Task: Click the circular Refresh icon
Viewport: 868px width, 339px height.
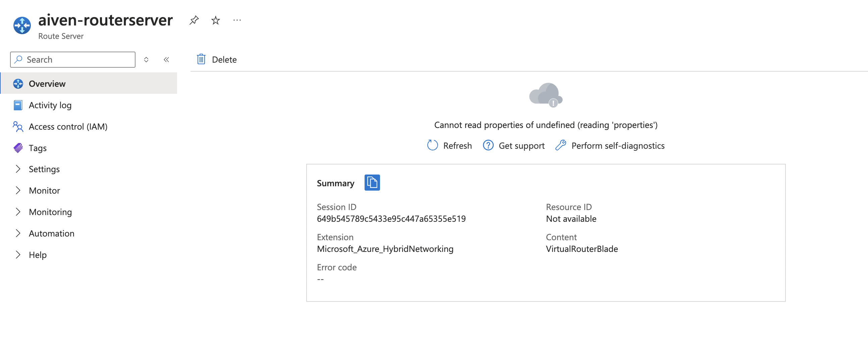Action: click(x=432, y=145)
